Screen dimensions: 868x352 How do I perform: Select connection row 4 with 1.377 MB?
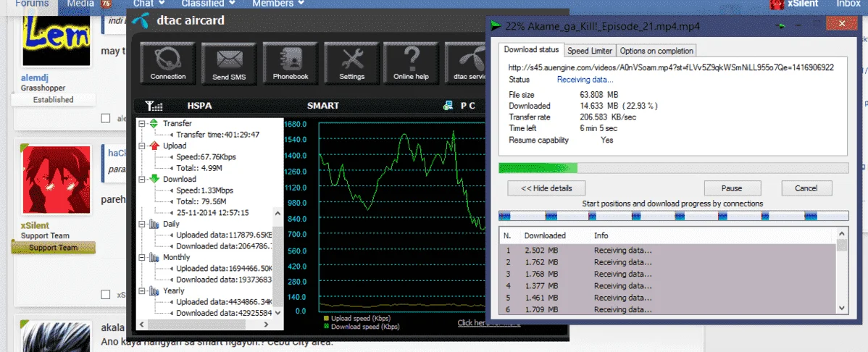pyautogui.click(x=668, y=285)
